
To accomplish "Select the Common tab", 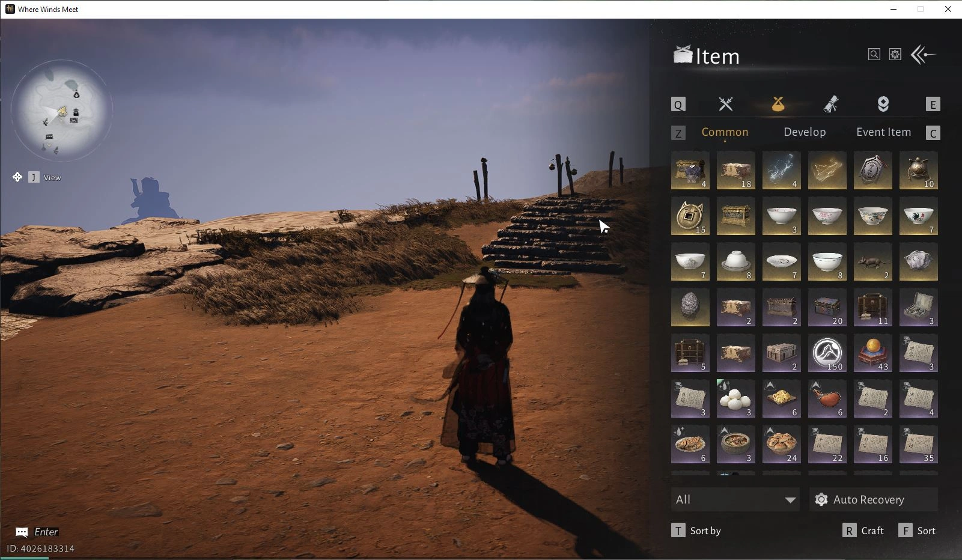I will [x=725, y=132].
